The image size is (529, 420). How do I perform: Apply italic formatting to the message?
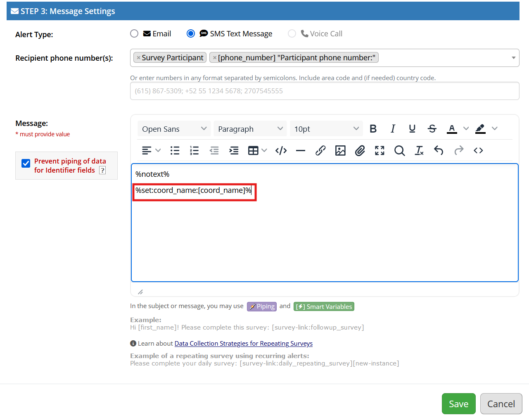[393, 129]
